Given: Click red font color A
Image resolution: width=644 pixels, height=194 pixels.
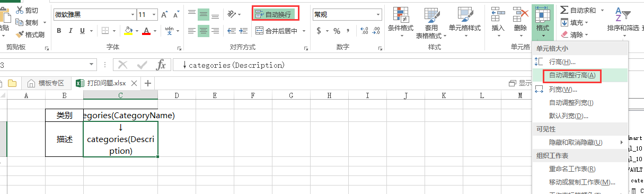Looking at the screenshot, I should (x=147, y=31).
